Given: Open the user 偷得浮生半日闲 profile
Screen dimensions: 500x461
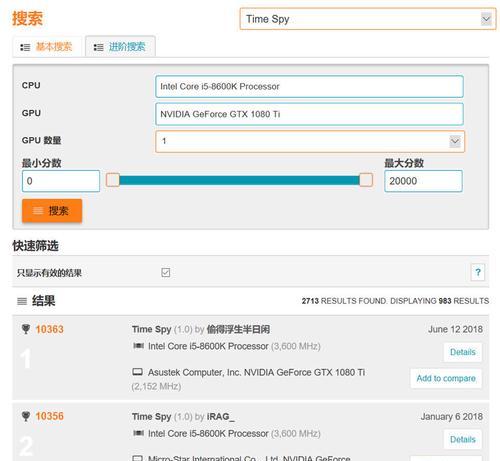Looking at the screenshot, I should pos(238,329).
